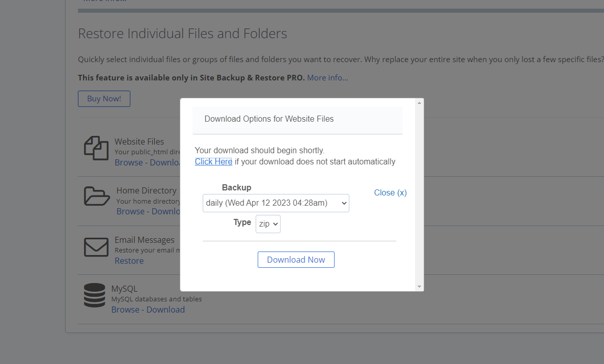Click the Home Directory open folder icon
Viewport: 604px width, 364px height.
tap(97, 196)
